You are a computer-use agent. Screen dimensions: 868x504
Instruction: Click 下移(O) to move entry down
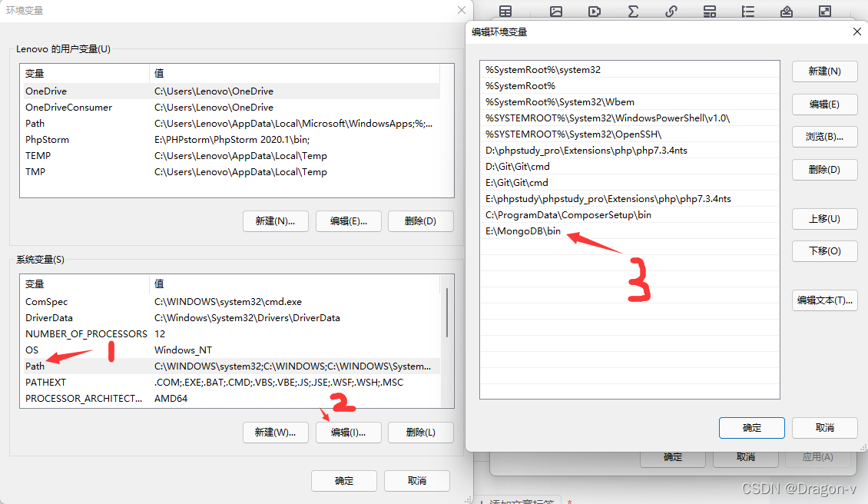pyautogui.click(x=824, y=251)
